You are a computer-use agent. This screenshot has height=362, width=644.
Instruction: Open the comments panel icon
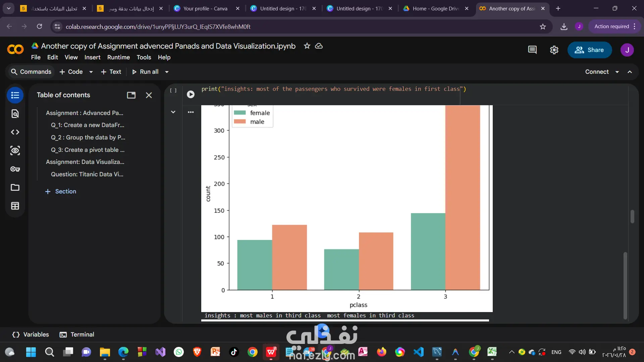tap(532, 50)
